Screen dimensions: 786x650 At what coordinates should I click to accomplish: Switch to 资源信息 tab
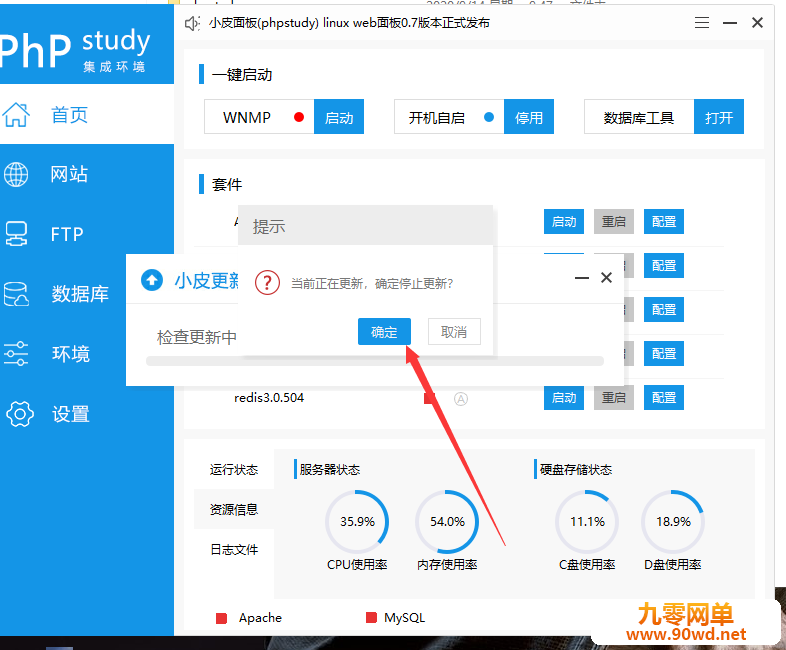click(x=234, y=510)
